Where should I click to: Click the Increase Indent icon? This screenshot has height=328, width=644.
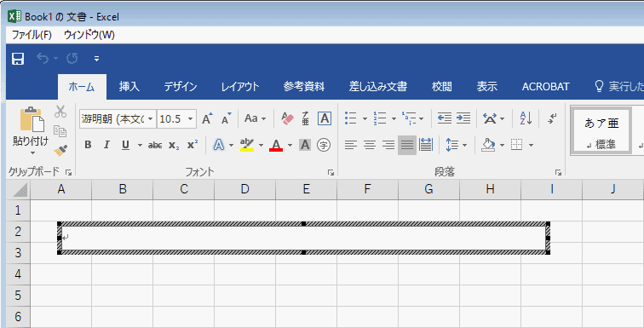[463, 118]
